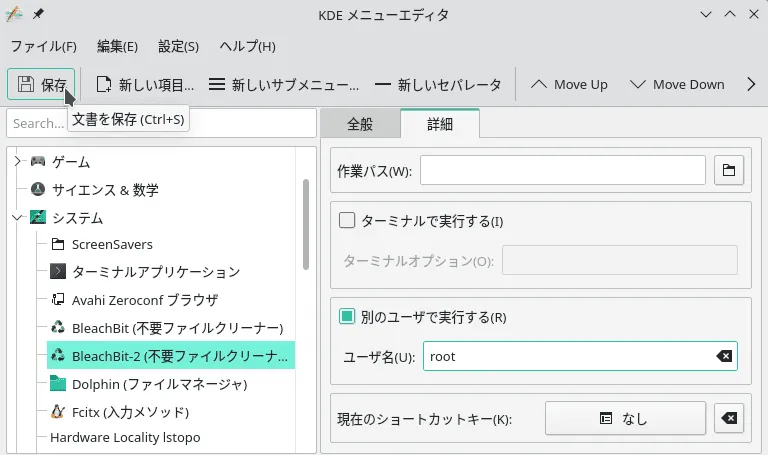Image resolution: width=768 pixels, height=455 pixels.
Task: Create a new submenu with 新しいサブメニュー
Action: 283,85
